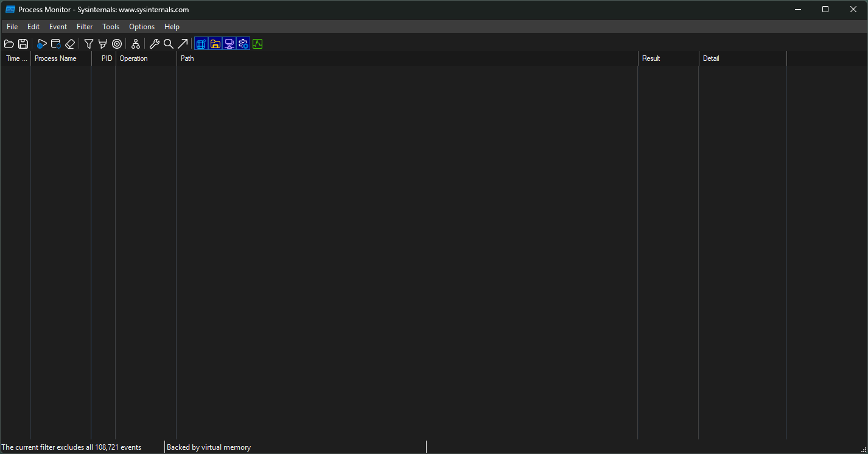Viewport: 868px width, 454px height.
Task: Open the File menu
Action: 12,27
